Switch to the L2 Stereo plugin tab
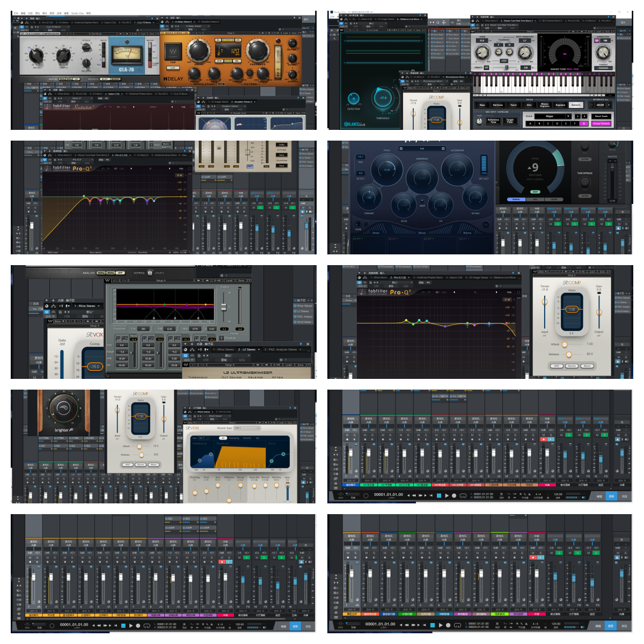This screenshot has width=644, height=644. pyautogui.click(x=247, y=349)
